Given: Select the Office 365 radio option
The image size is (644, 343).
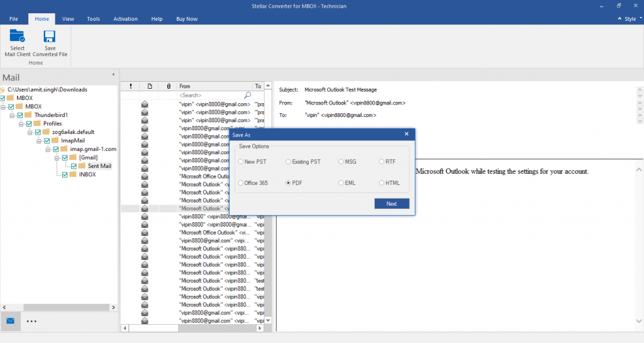Looking at the screenshot, I should pyautogui.click(x=253, y=183).
